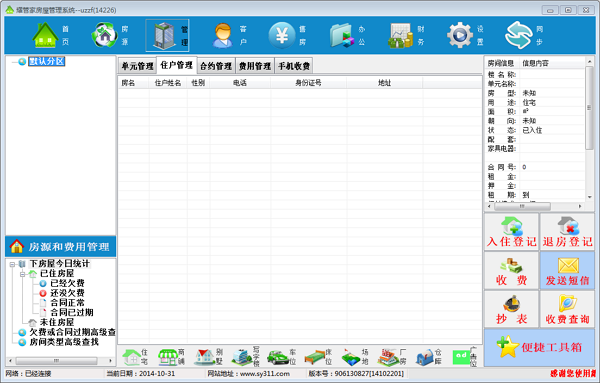Screen dimensions: 600x383
Task: Click the 已入住 status value
Action: (x=532, y=130)
